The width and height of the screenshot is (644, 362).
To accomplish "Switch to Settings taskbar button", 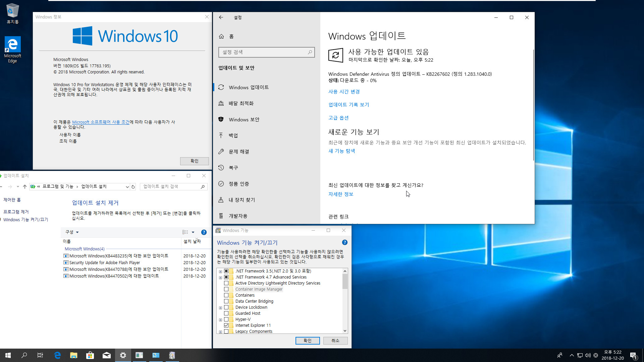I will coord(123,355).
